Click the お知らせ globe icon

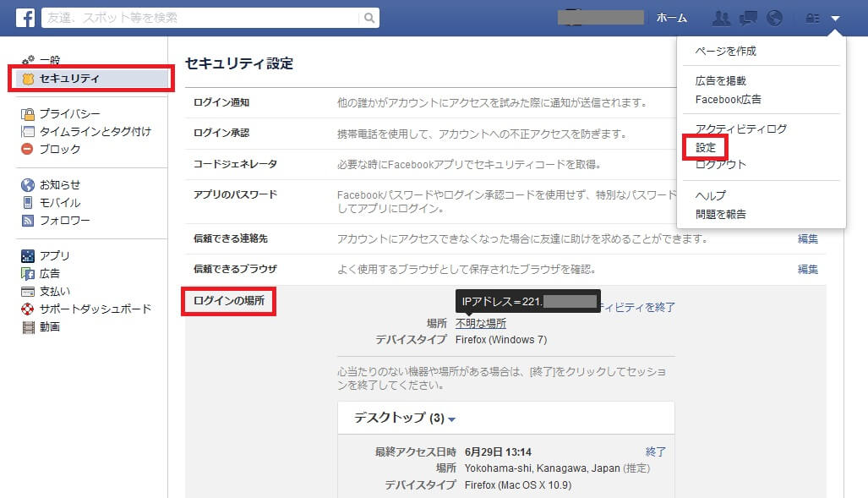pos(28,185)
